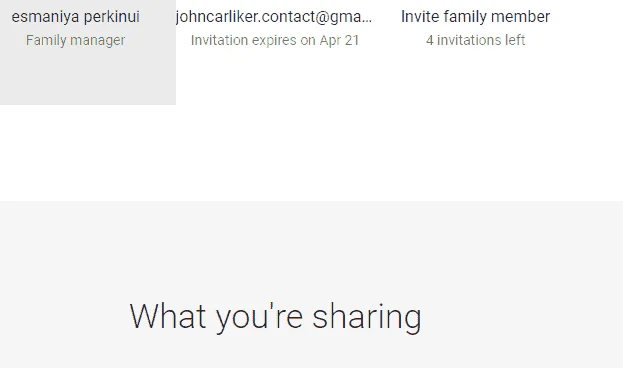The image size is (623, 368).
Task: Open the esmaniya perkinui family member card
Action: (x=88, y=52)
